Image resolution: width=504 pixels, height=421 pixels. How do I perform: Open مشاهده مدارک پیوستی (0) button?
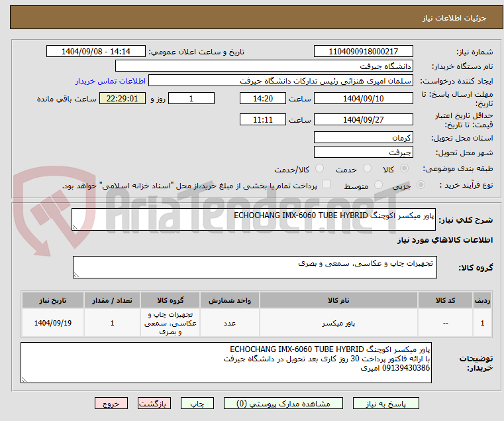click(283, 403)
